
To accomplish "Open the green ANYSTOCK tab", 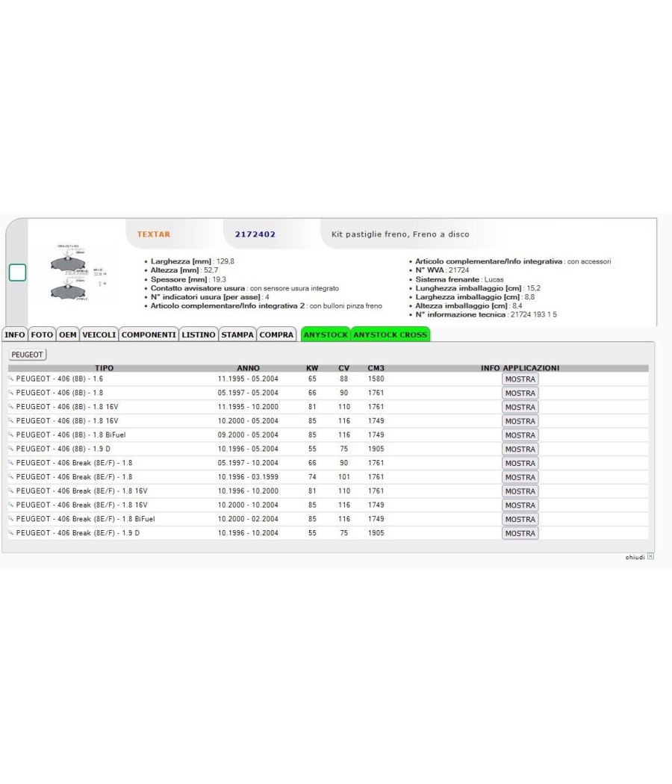I will 326,335.
